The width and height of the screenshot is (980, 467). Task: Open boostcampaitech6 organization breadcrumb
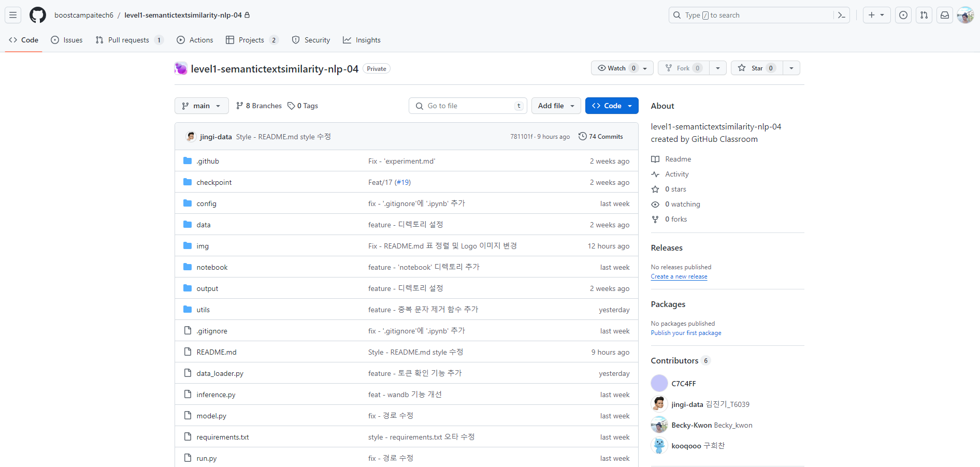pos(84,15)
